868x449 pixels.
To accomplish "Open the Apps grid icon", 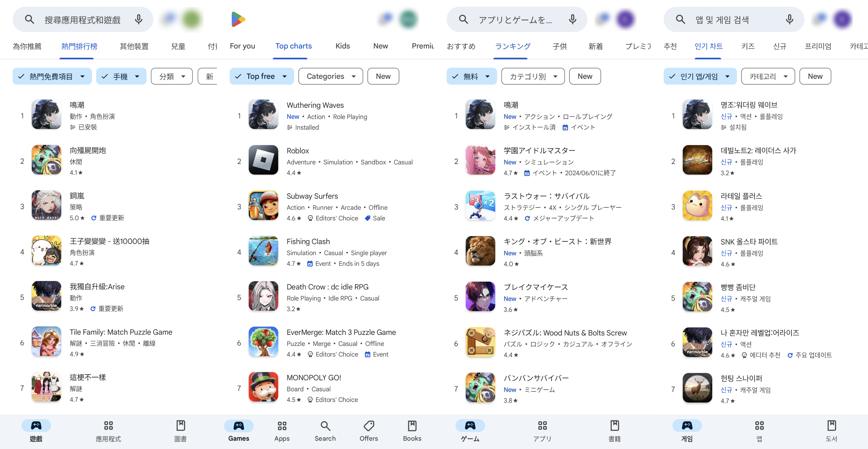I will (x=282, y=425).
